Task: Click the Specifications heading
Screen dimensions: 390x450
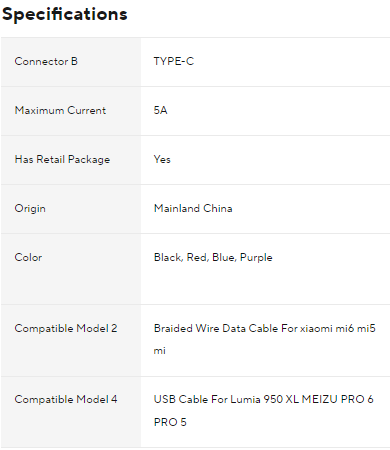Action: 65,14
